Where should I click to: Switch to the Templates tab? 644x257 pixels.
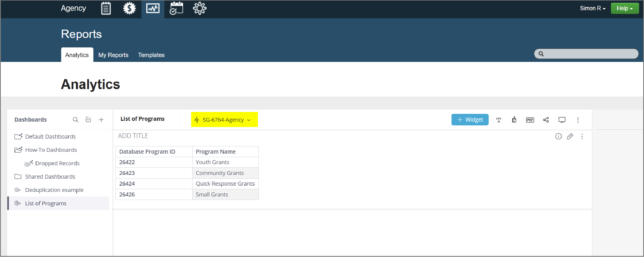[151, 55]
